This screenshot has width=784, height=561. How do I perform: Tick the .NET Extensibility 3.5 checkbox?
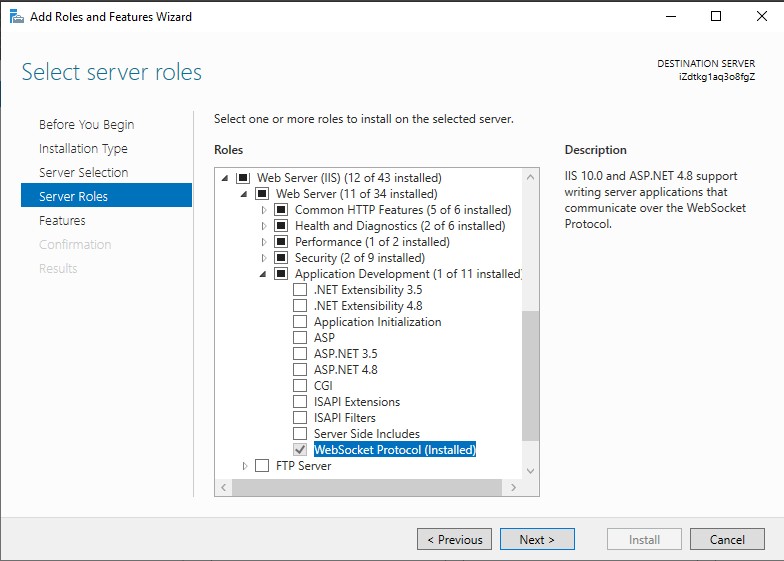click(x=300, y=290)
